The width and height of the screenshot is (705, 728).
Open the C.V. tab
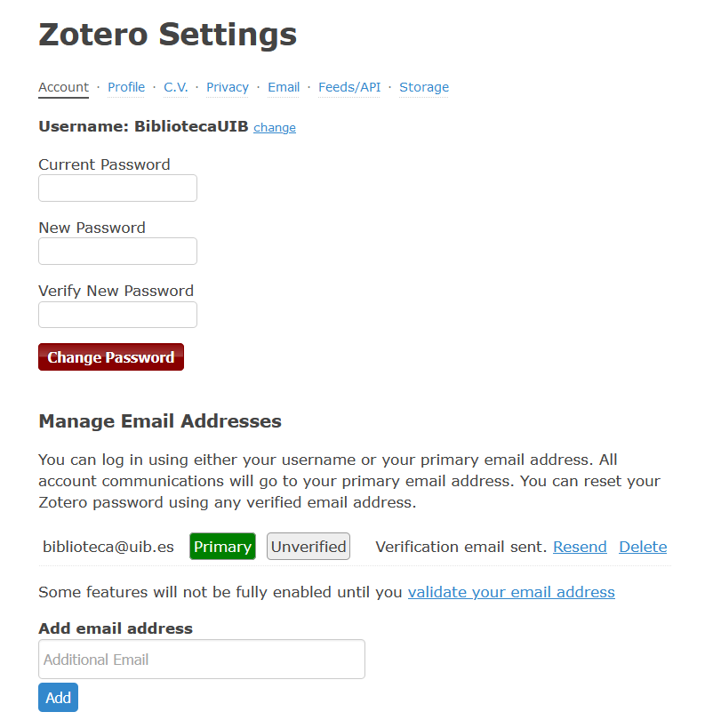click(x=175, y=87)
